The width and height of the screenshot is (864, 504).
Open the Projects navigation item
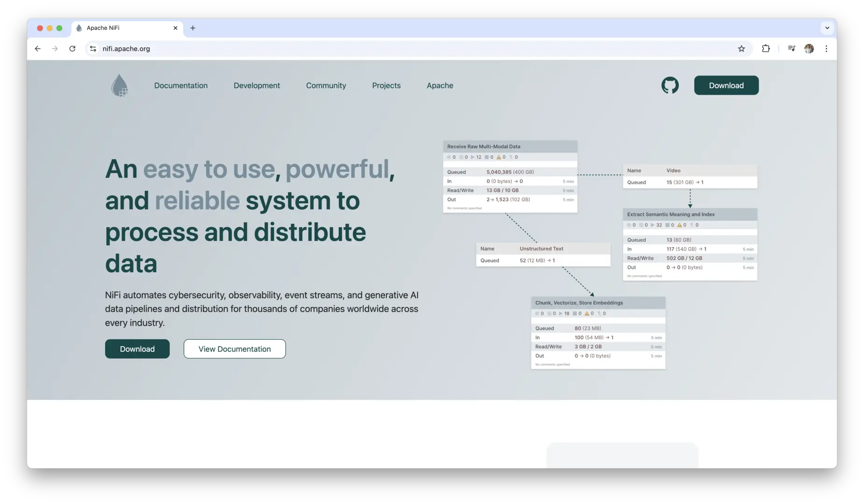(386, 85)
